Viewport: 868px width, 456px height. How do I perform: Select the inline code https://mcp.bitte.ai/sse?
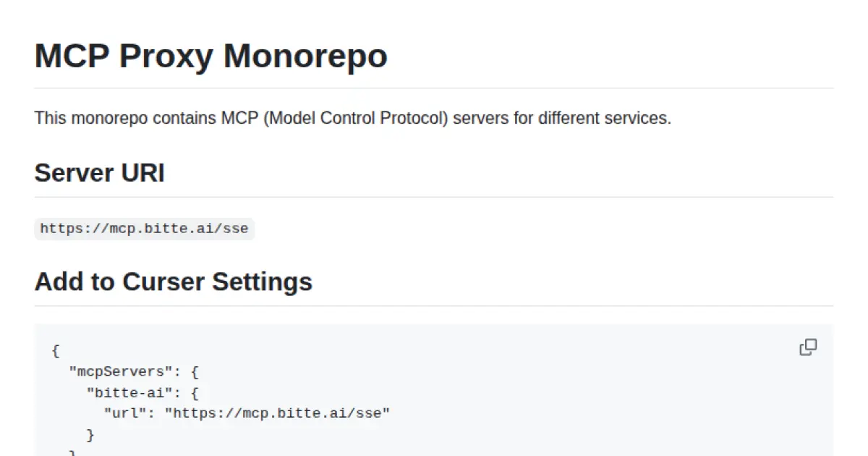point(143,228)
